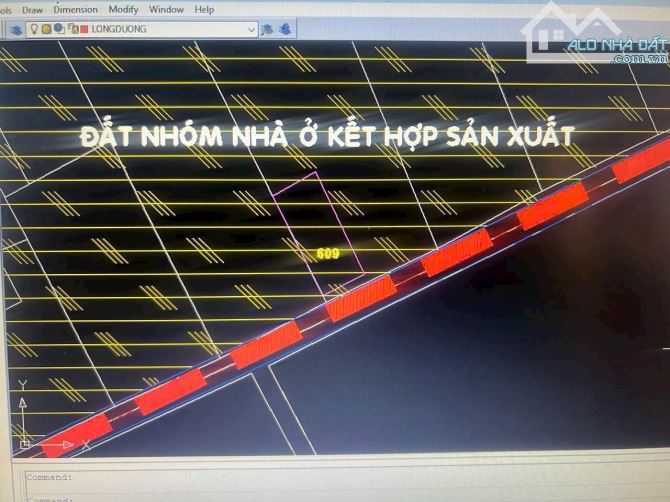Toggle the layer on/off lightbulb icon
The width and height of the screenshot is (670, 502).
click(34, 29)
